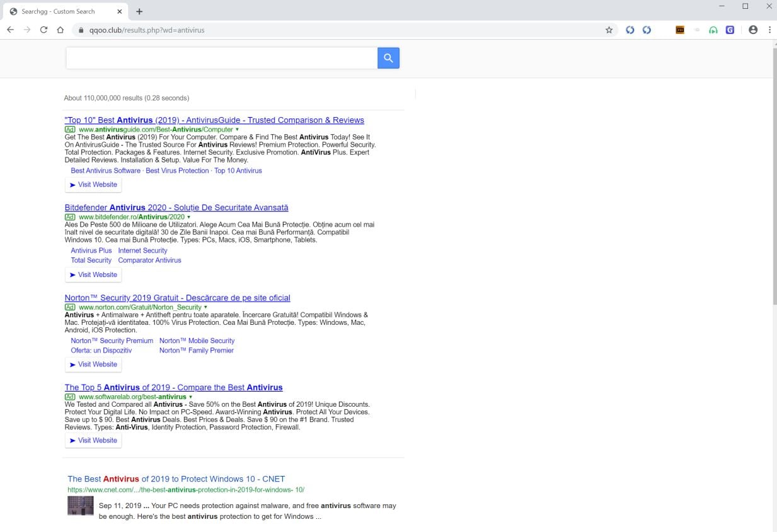
Task: Click Visit Website under the Bitdefender ad
Action: (93, 274)
